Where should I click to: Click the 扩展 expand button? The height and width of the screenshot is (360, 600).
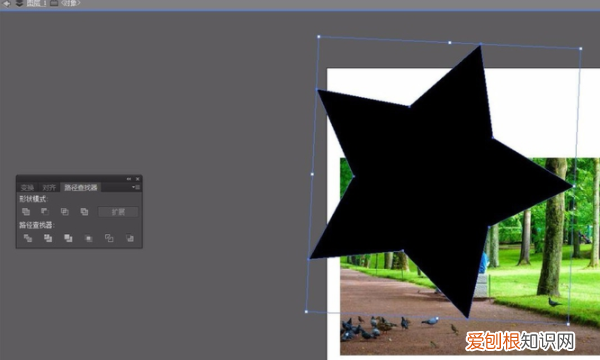(118, 212)
